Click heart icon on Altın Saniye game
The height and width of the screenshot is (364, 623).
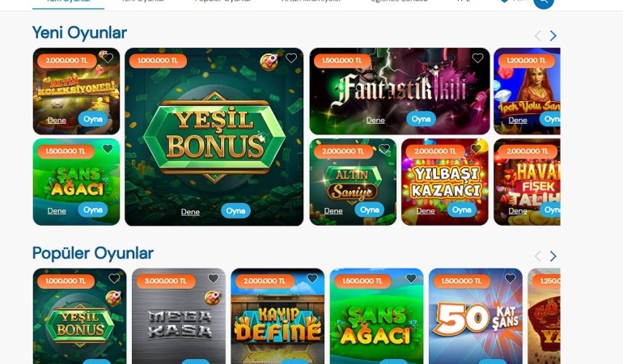tap(384, 149)
